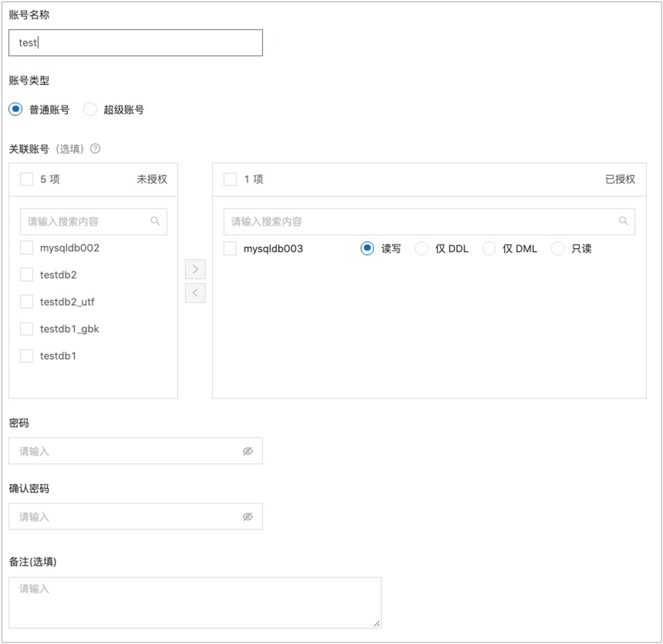Viewport: 663px width, 644px height.
Task: Click search icon in authorized database list
Action: coord(623,221)
